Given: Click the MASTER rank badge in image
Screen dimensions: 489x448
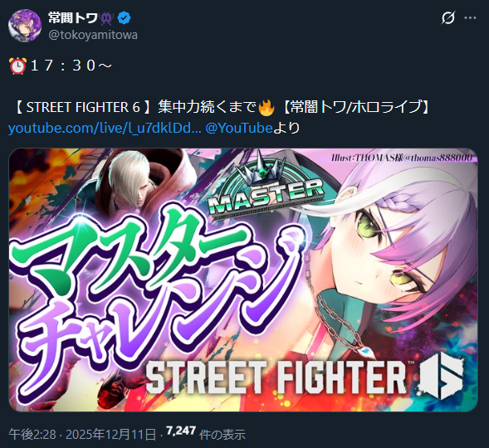Looking at the screenshot, I should [266, 187].
